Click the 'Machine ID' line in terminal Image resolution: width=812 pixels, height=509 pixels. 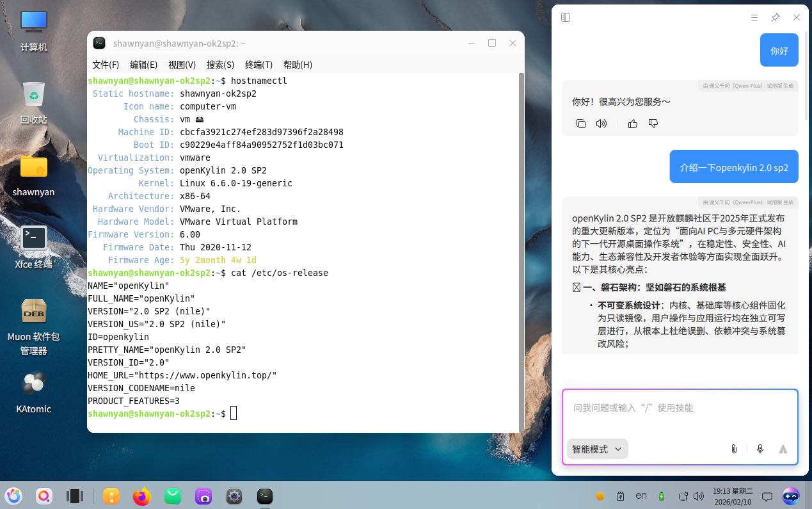pyautogui.click(x=231, y=132)
